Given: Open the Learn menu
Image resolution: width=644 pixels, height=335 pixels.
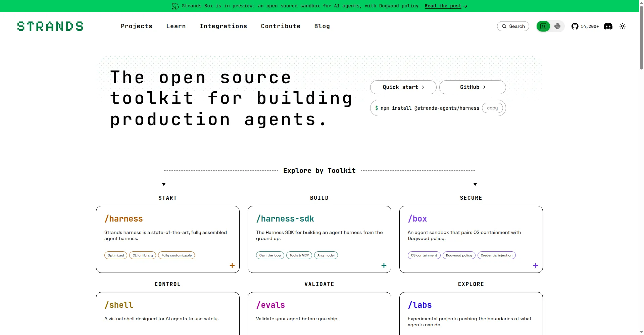Looking at the screenshot, I should pos(176,26).
